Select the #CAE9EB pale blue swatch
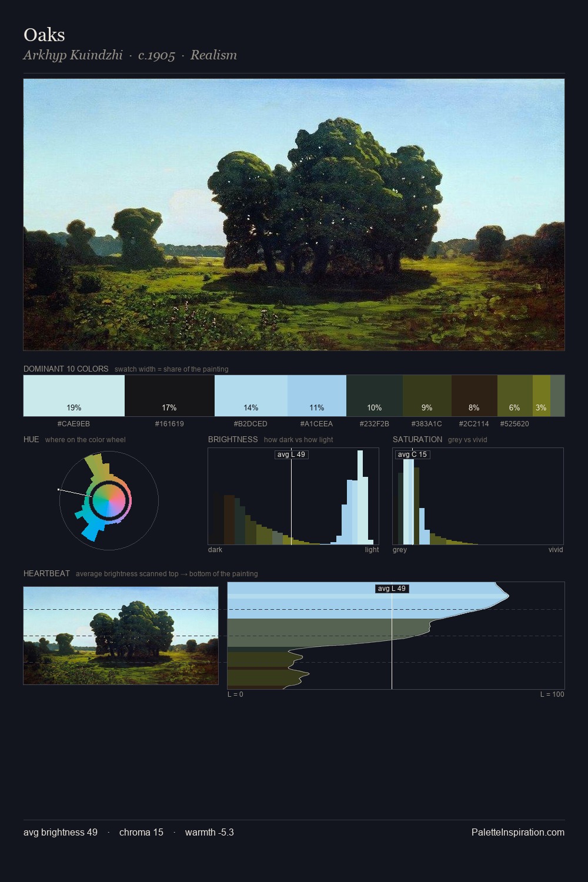 [x=74, y=396]
